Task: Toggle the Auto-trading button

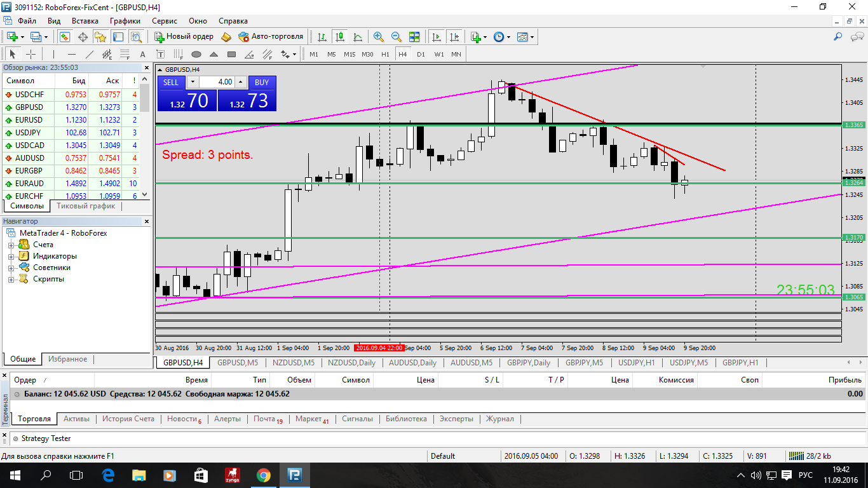Action: point(271,37)
